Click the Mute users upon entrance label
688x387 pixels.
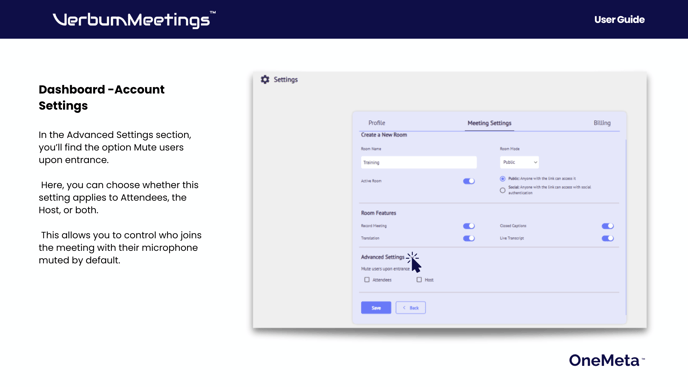point(385,269)
